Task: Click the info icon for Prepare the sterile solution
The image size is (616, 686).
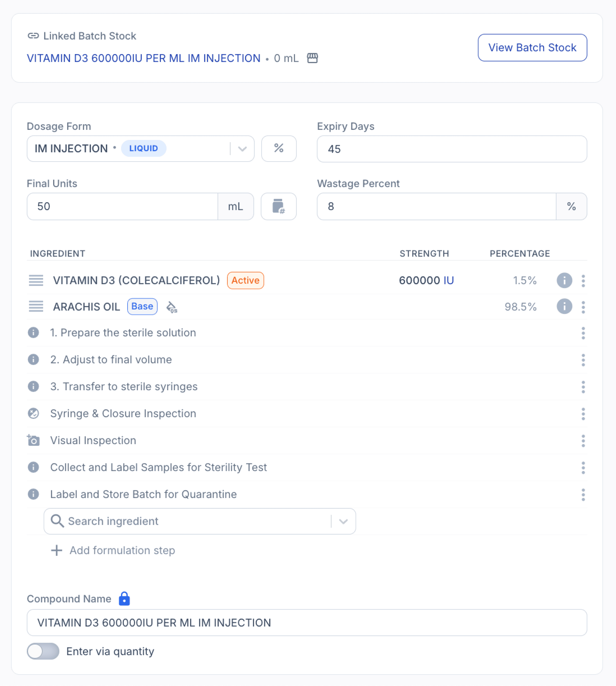Action: pyautogui.click(x=33, y=333)
